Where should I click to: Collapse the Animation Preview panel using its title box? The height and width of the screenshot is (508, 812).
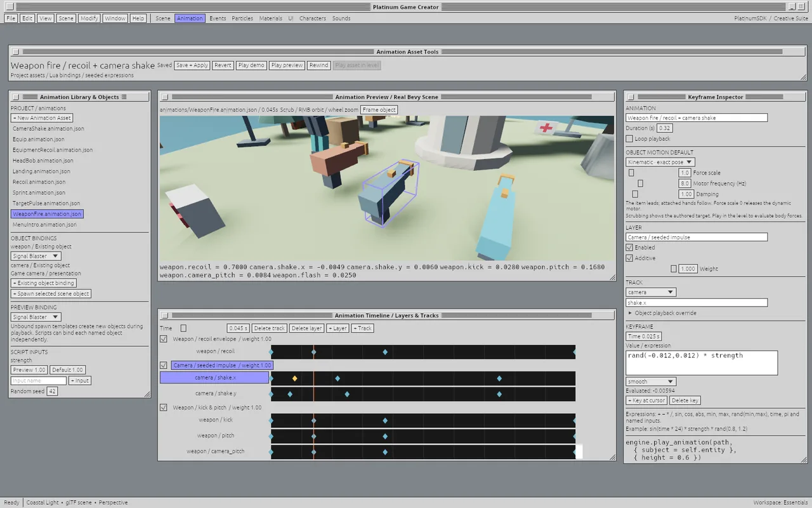click(x=164, y=97)
